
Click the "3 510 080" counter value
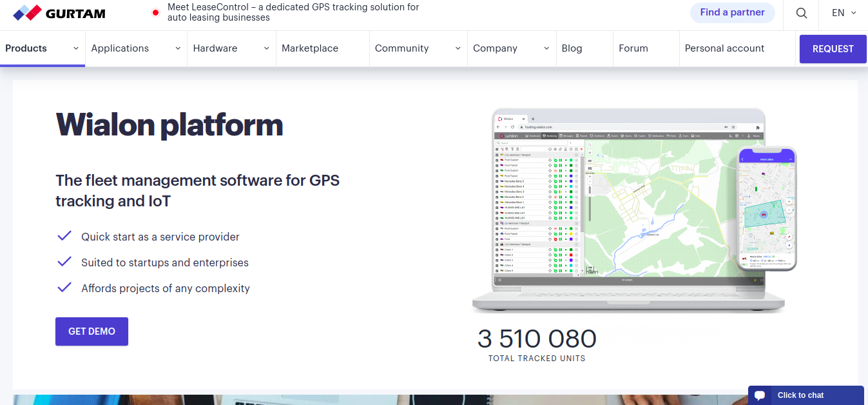click(537, 339)
